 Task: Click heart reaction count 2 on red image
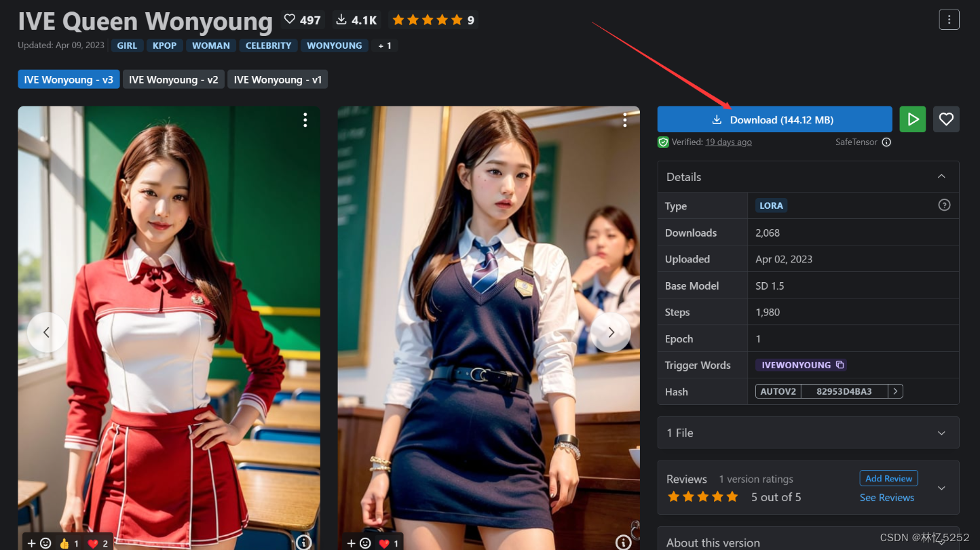click(x=98, y=543)
